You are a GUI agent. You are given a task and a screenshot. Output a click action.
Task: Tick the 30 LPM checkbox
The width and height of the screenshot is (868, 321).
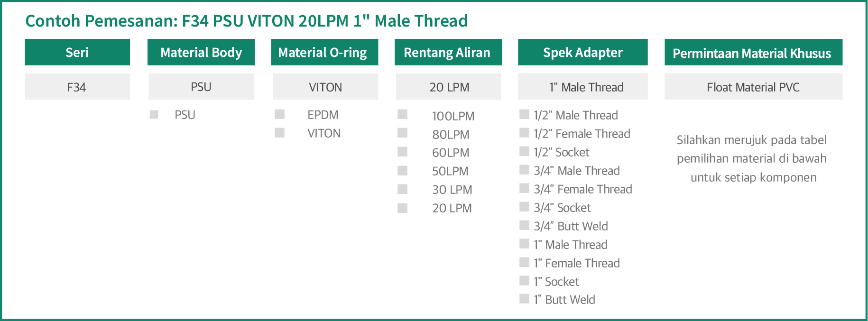tap(403, 189)
